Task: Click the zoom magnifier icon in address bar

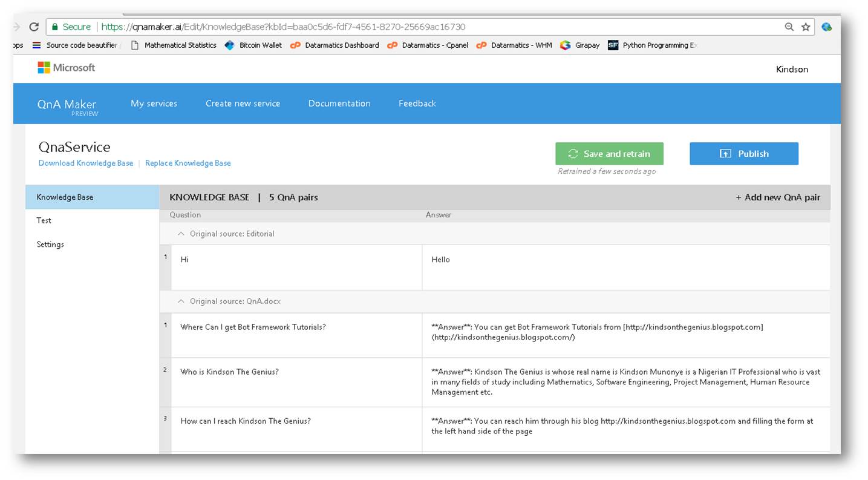Action: coord(789,27)
